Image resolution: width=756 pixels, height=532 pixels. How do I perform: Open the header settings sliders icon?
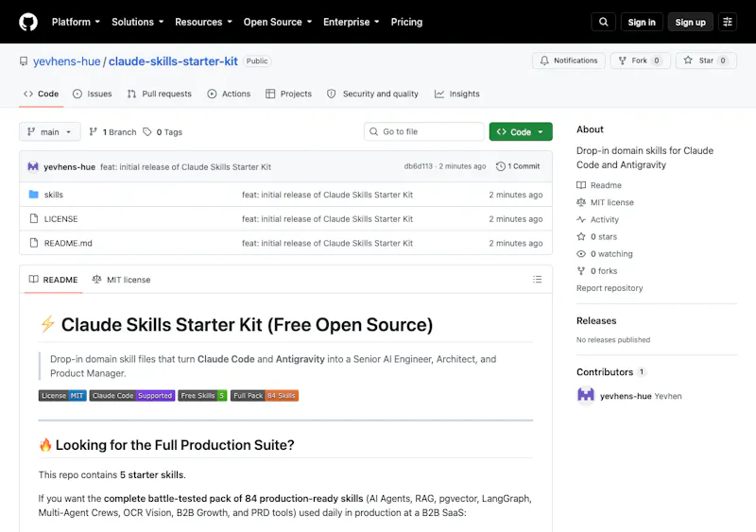[728, 22]
